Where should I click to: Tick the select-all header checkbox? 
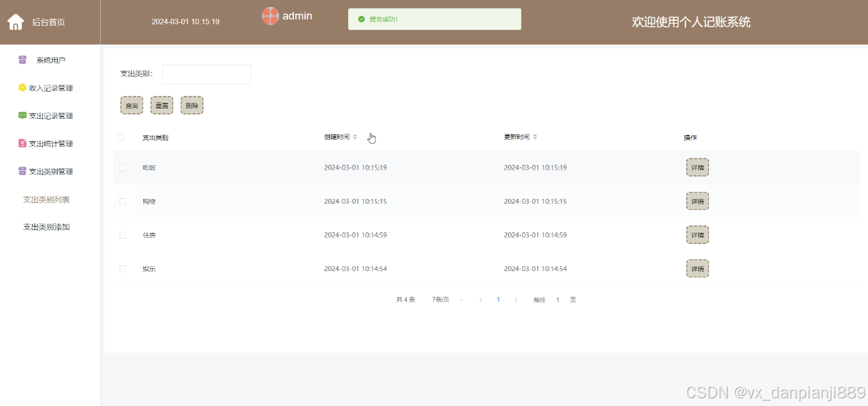tap(121, 138)
